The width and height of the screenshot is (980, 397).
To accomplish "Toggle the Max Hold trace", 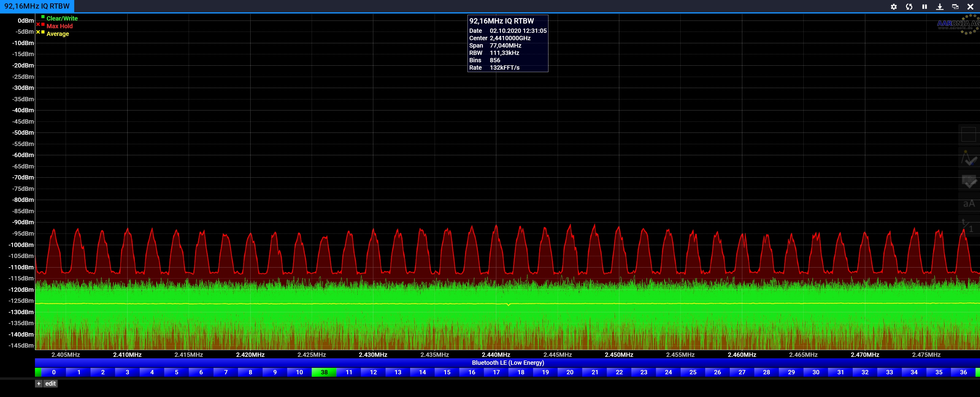I will pos(59,26).
